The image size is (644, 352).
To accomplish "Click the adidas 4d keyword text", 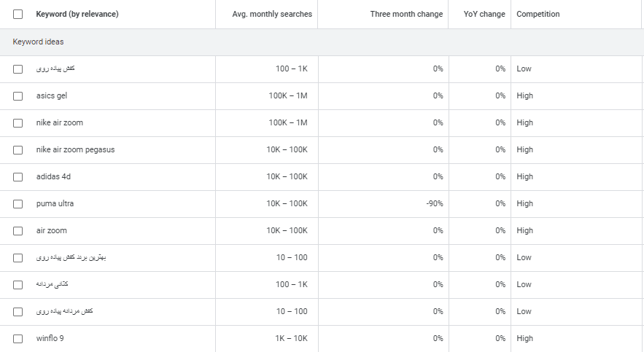I will (x=53, y=176).
